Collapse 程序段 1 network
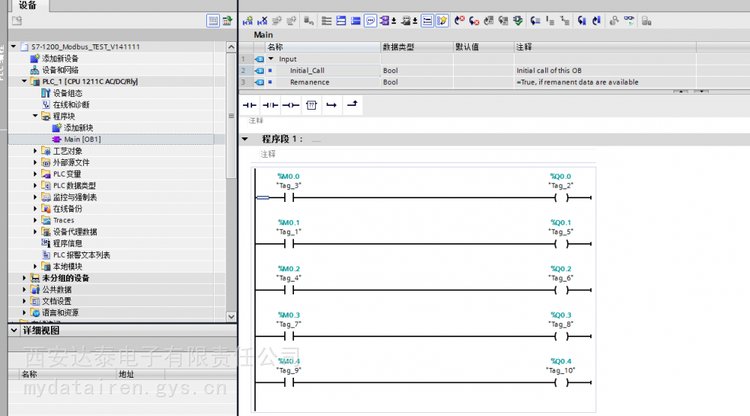Viewport: 750px width, 416px height. (246, 140)
